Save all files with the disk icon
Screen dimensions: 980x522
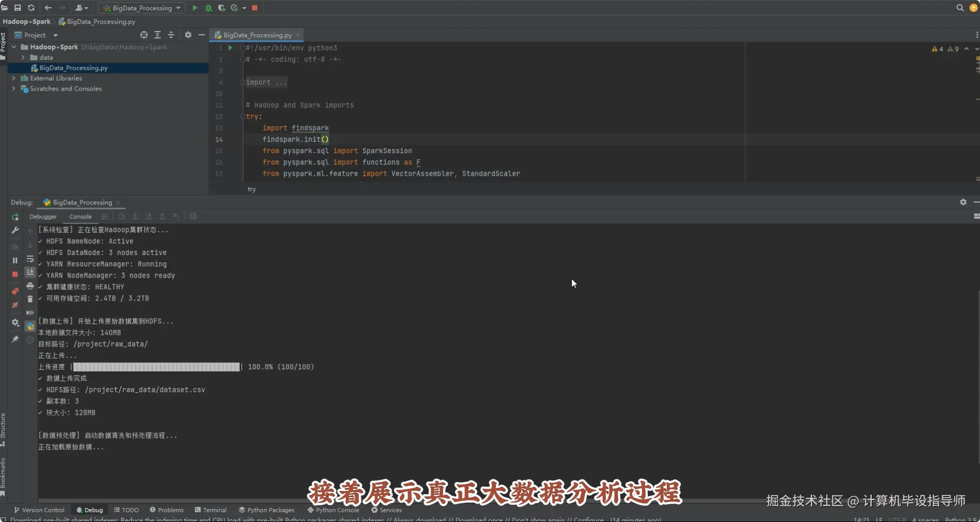coord(18,8)
